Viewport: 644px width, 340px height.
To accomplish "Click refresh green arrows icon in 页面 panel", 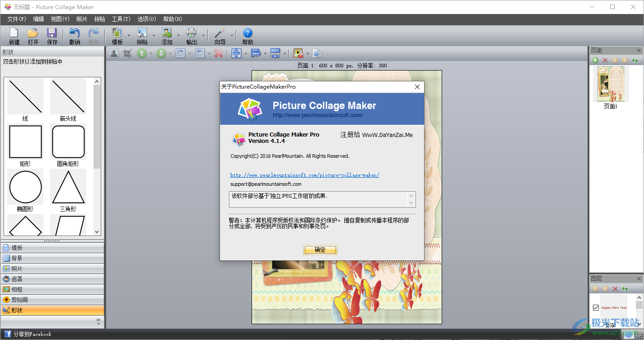I will [635, 60].
